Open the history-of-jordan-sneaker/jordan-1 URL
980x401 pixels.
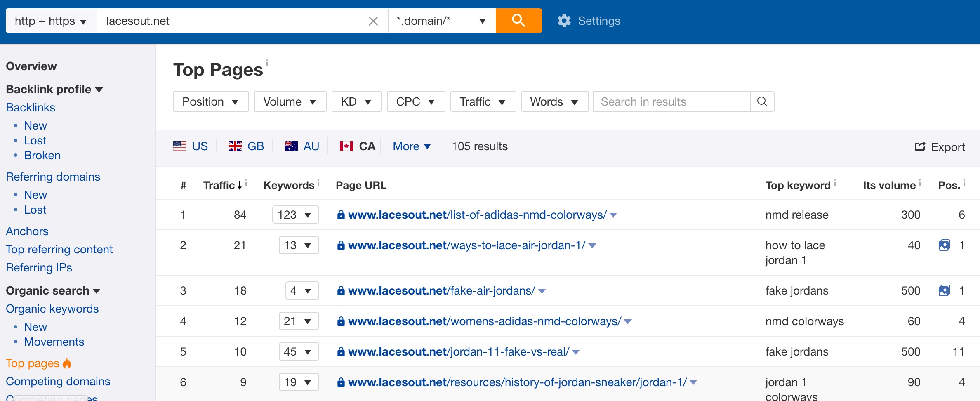517,382
